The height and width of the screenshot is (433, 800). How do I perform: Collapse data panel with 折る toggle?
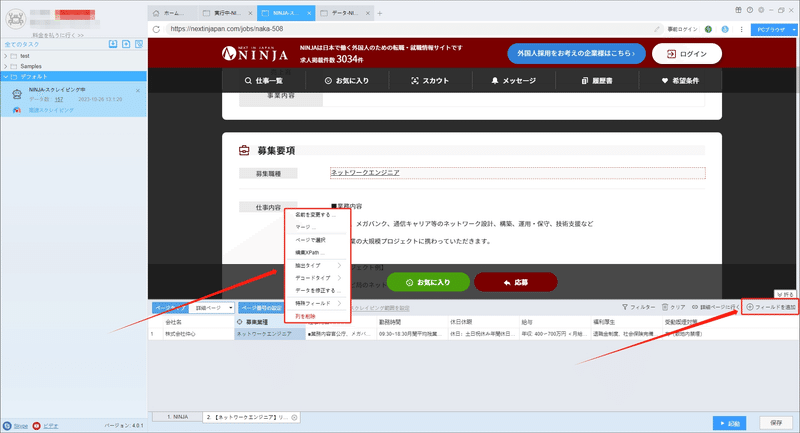[x=785, y=294]
